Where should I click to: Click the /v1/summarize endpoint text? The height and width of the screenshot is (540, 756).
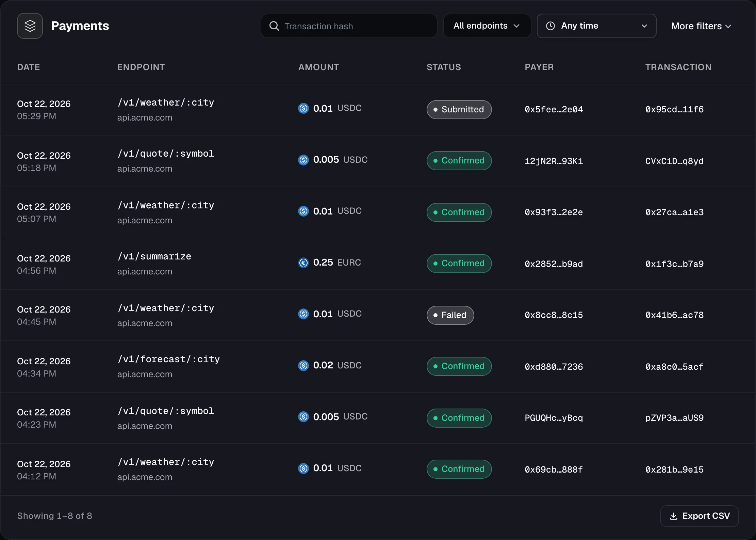coord(154,256)
